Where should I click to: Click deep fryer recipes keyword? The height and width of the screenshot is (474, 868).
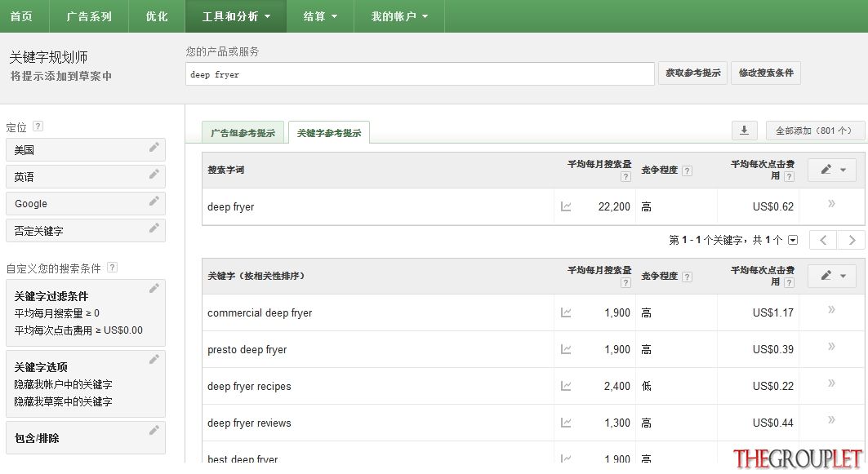click(x=249, y=386)
